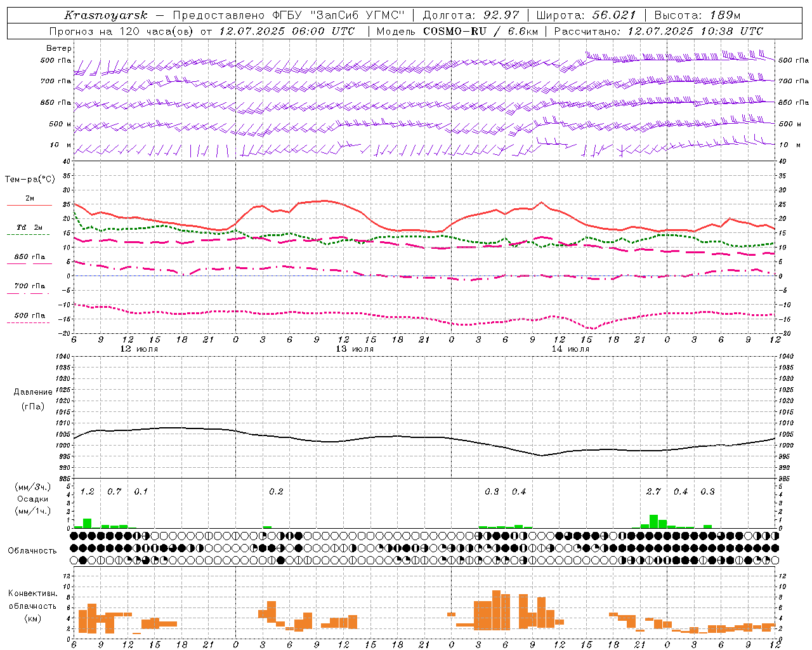Click the 'Осадки' precipitation label
Screen dimensions: 812x650
point(33,499)
